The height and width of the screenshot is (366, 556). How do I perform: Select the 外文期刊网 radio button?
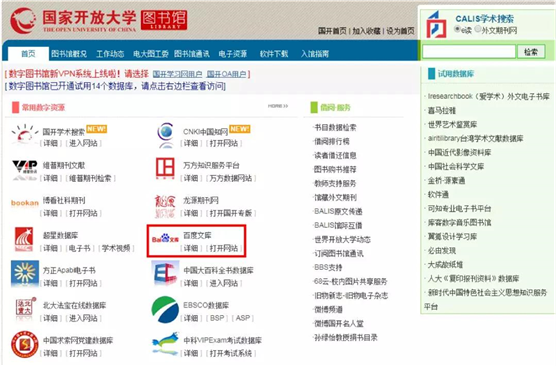click(x=477, y=29)
